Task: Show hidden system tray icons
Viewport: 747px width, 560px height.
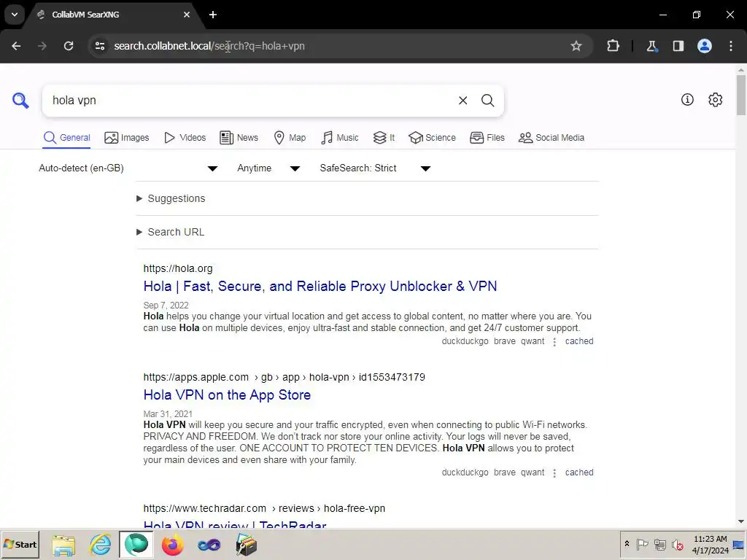Action: pos(627,544)
